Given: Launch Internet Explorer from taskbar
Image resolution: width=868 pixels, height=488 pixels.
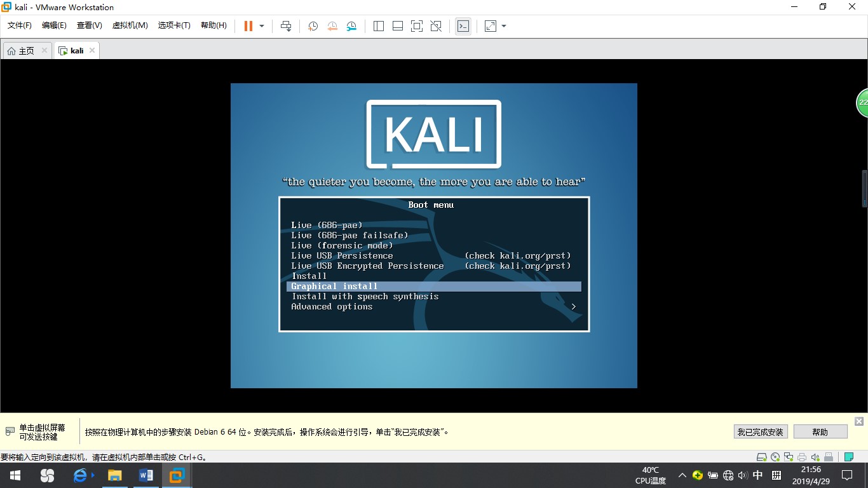Looking at the screenshot, I should coord(81,475).
